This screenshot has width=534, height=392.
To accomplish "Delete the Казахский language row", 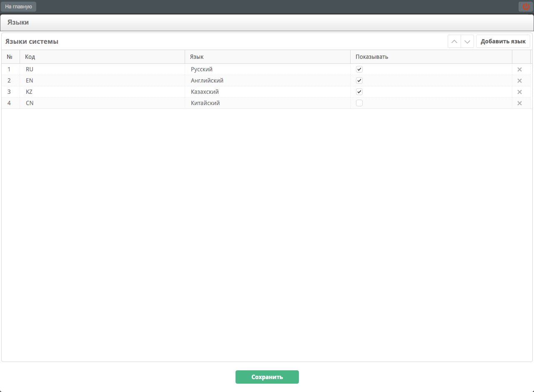I will click(x=519, y=92).
